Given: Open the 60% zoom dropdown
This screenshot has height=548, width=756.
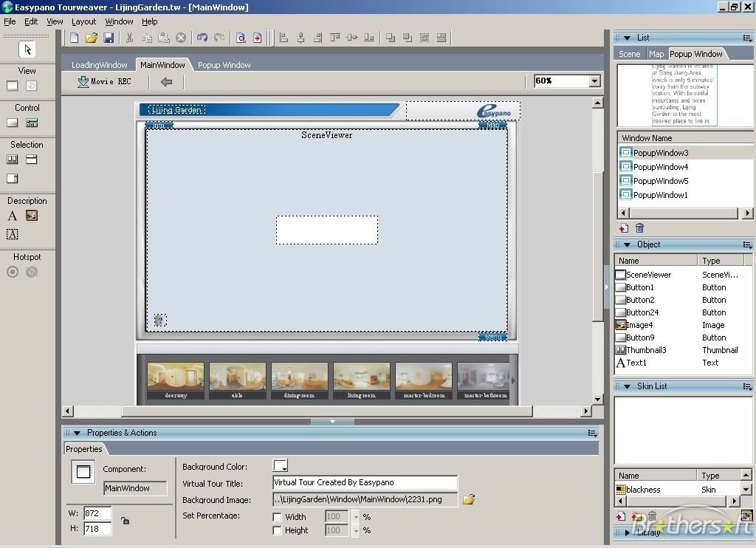Looking at the screenshot, I should (x=595, y=81).
